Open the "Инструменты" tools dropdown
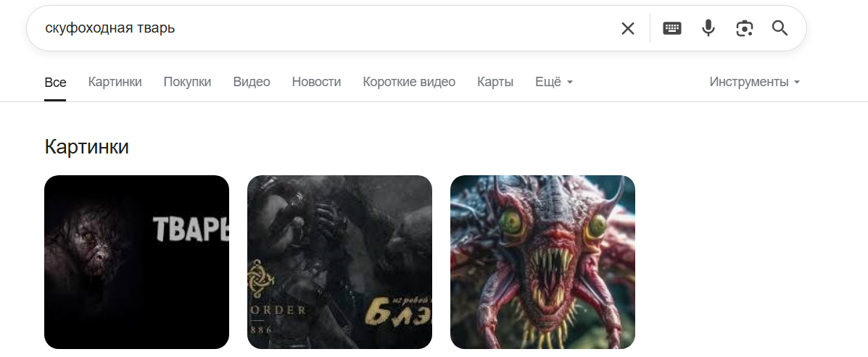Viewport: 868px width, 357px height. (755, 82)
